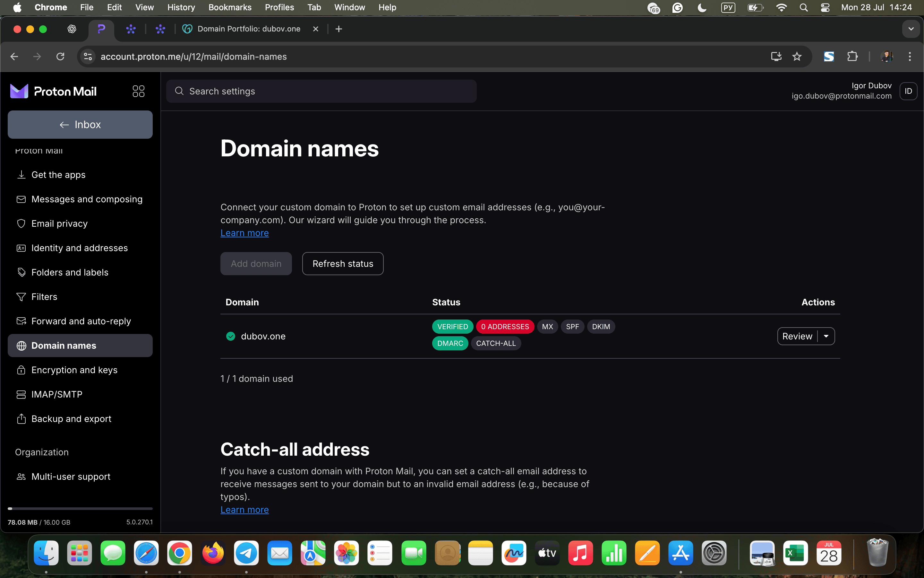The height and width of the screenshot is (578, 924).
Task: Open a new Chrome tab
Action: coord(339,29)
